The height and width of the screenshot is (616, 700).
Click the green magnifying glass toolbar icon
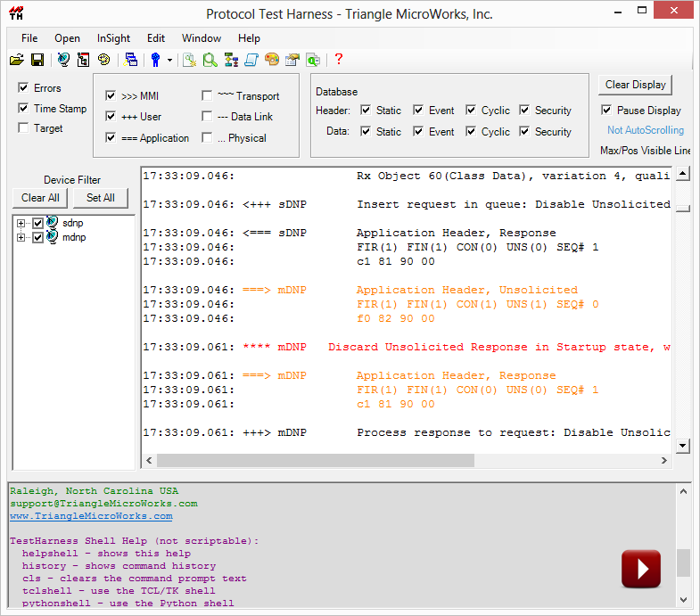click(210, 60)
